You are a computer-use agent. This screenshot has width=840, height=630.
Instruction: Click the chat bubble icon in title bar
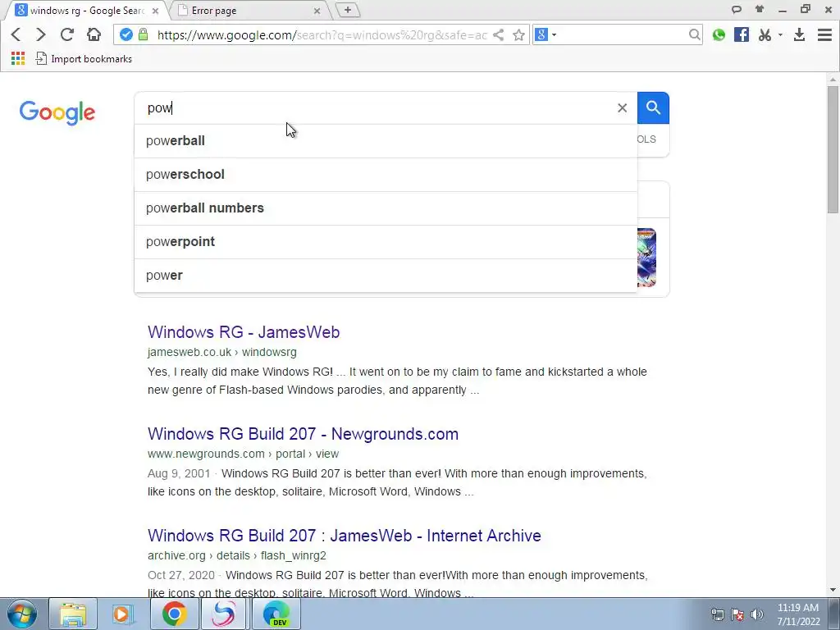tap(737, 10)
